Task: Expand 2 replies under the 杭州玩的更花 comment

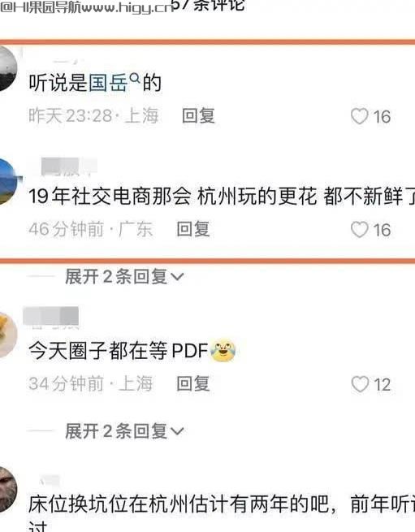Action: (x=124, y=276)
